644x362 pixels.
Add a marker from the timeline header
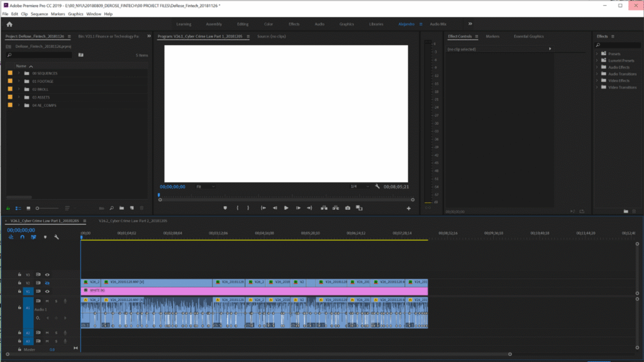[x=45, y=237]
